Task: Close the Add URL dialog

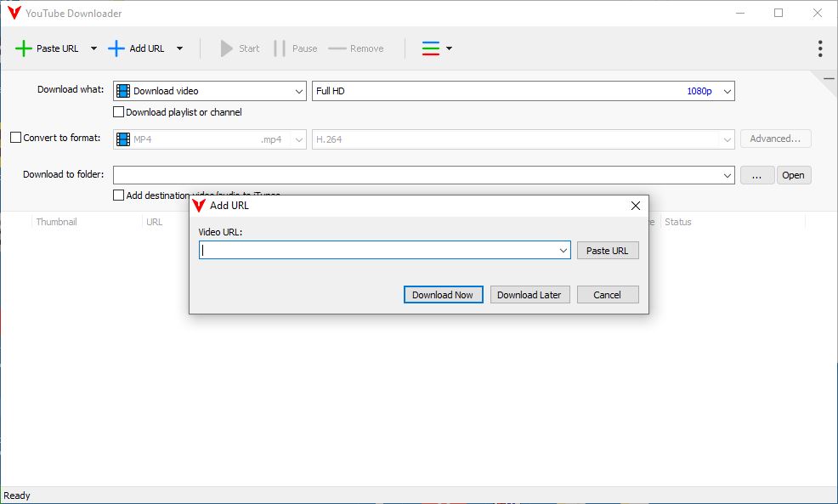Action: 636,206
